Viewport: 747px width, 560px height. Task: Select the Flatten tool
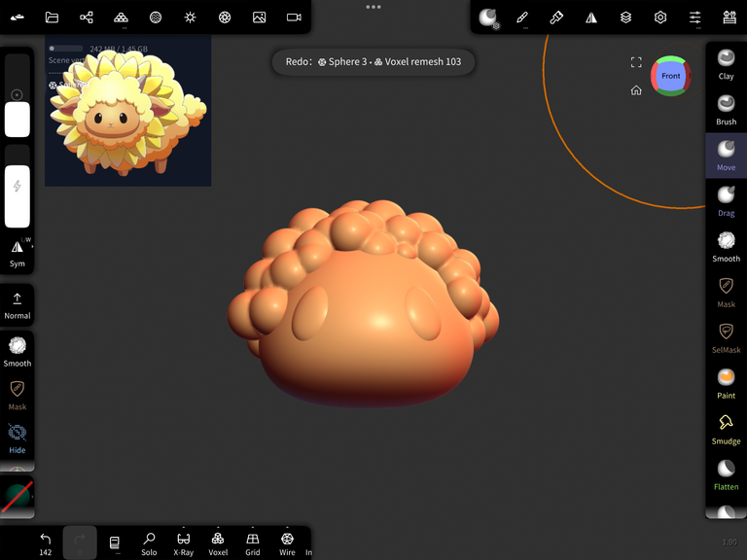tap(726, 476)
